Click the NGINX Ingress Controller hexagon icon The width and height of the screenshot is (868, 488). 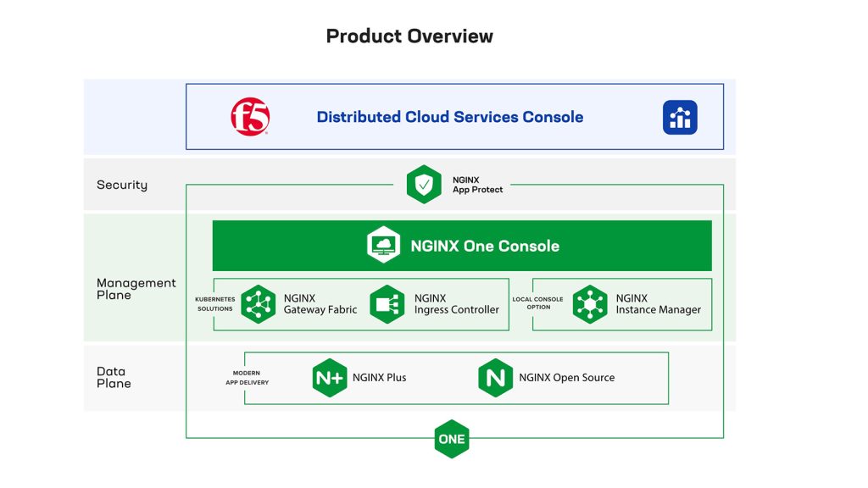pos(387,304)
